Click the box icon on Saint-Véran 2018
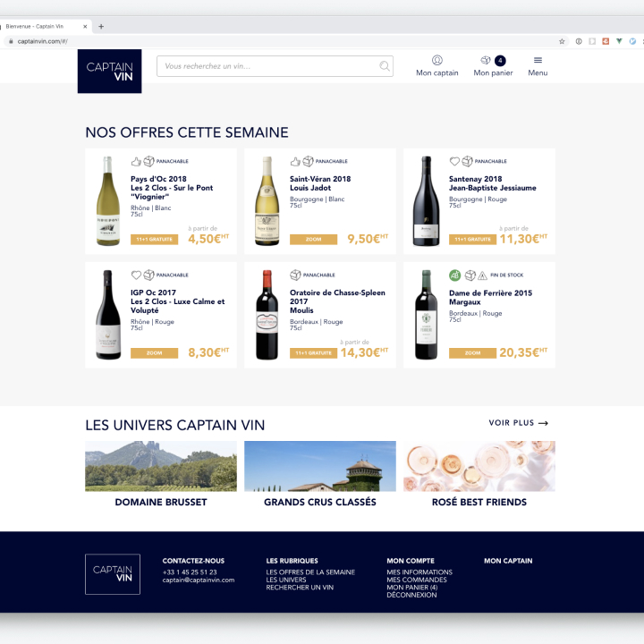This screenshot has height=644, width=644. [x=308, y=161]
